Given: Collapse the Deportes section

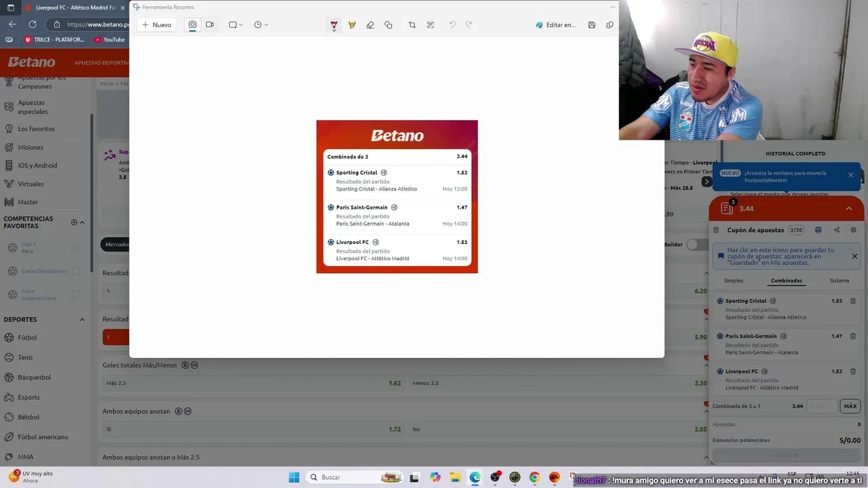Looking at the screenshot, I should (x=82, y=319).
